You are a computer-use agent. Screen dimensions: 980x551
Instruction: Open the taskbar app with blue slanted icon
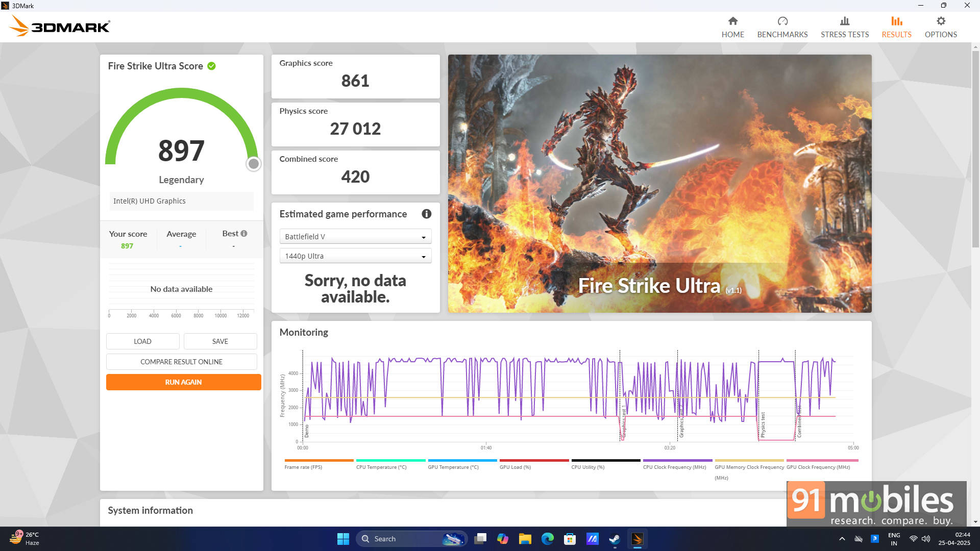coord(592,539)
